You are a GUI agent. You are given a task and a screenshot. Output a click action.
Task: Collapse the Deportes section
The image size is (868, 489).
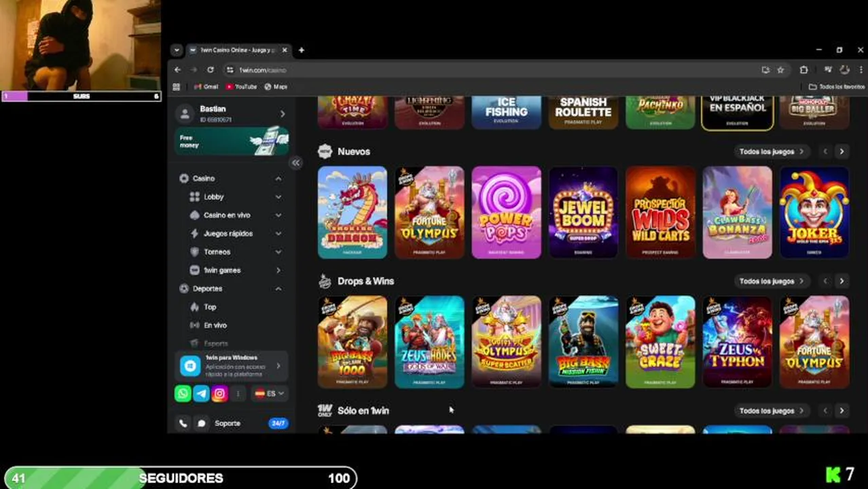[278, 289]
